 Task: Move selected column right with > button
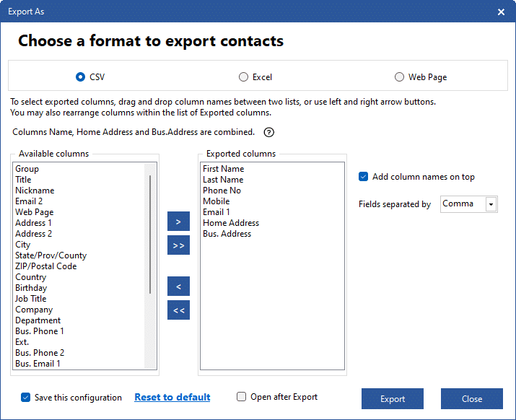(178, 222)
